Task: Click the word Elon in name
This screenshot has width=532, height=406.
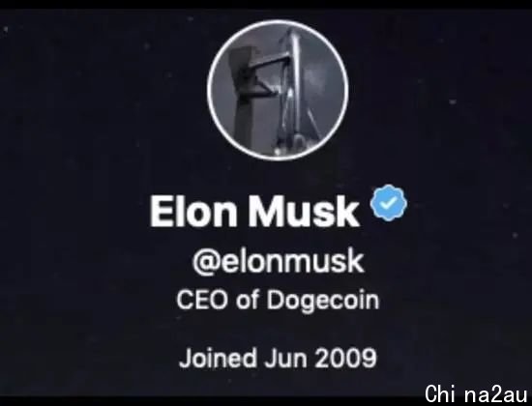Action: tap(193, 211)
